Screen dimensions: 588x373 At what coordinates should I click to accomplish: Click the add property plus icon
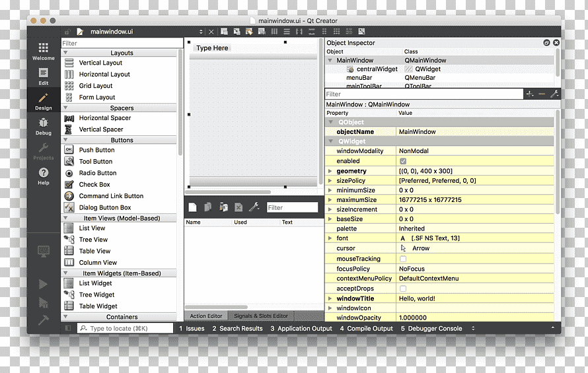coord(529,94)
